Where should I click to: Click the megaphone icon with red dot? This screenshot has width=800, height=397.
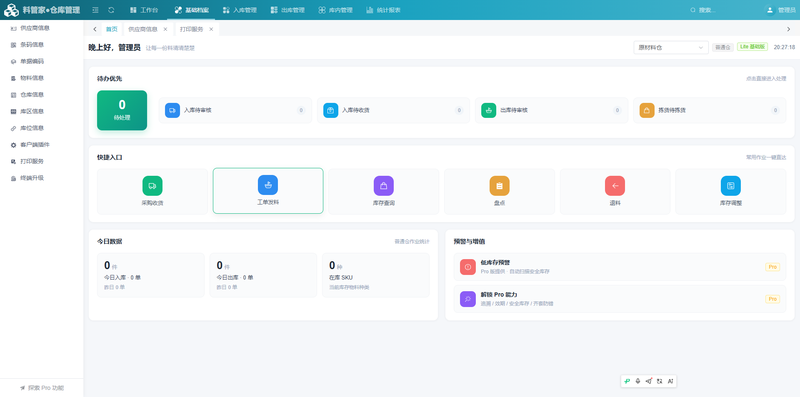click(648, 381)
